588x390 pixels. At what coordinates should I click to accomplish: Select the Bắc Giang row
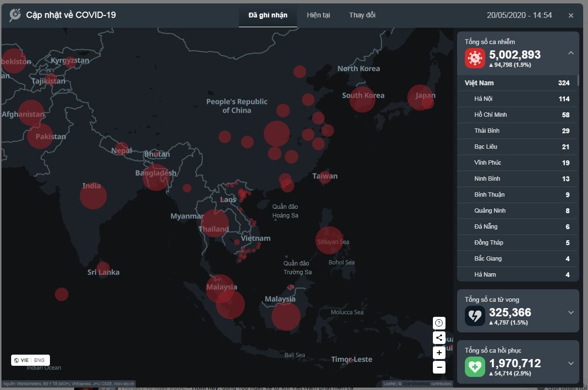coord(517,259)
